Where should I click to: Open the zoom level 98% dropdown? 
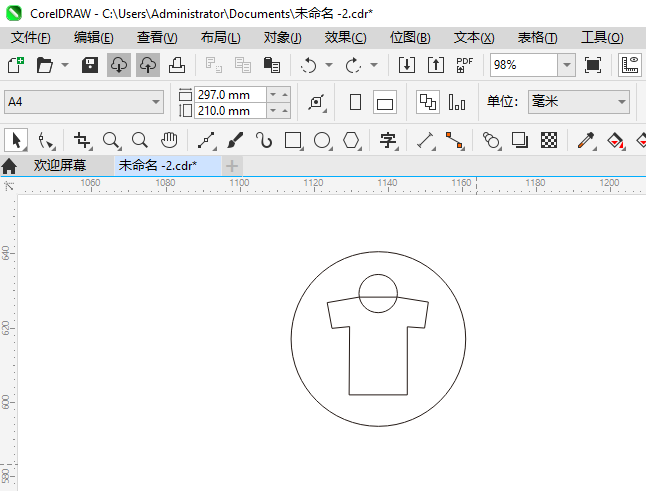coord(566,65)
